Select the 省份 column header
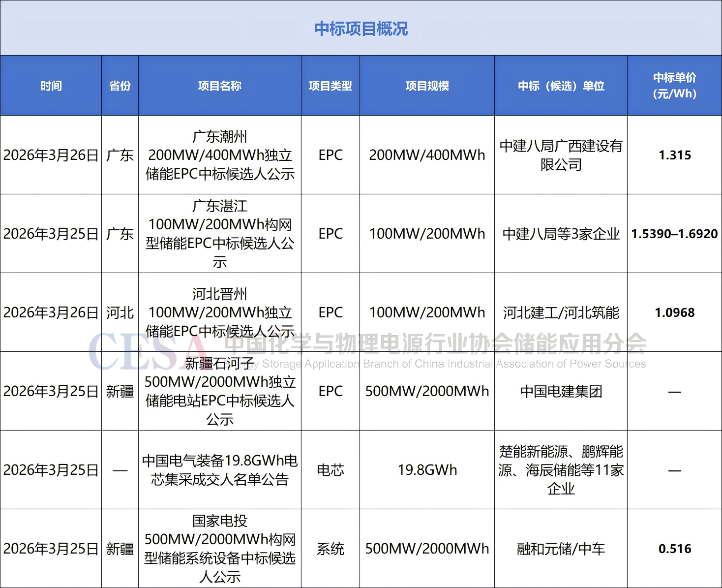Screen dimensions: 722x588 pos(120,86)
